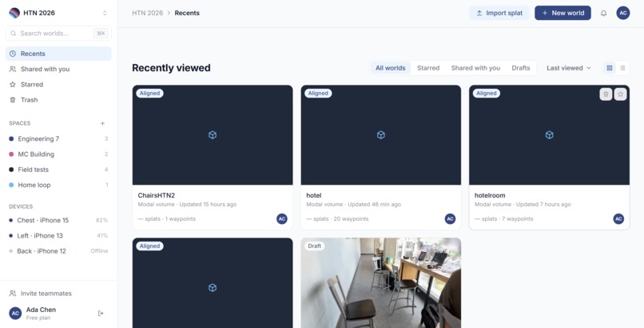644x328 pixels.
Task: Click Invite teammates
Action: tap(40, 294)
